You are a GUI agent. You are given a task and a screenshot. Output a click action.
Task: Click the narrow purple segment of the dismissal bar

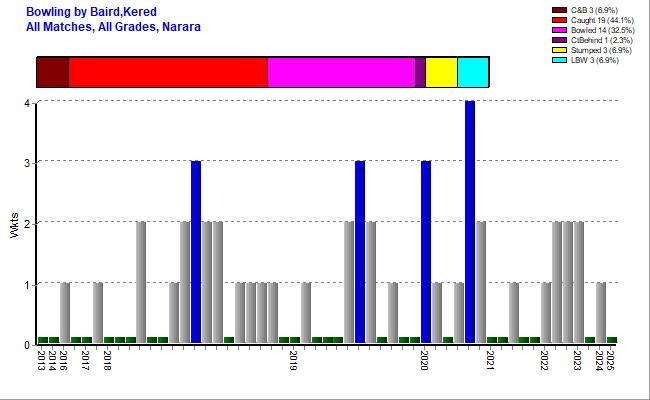[x=420, y=72]
